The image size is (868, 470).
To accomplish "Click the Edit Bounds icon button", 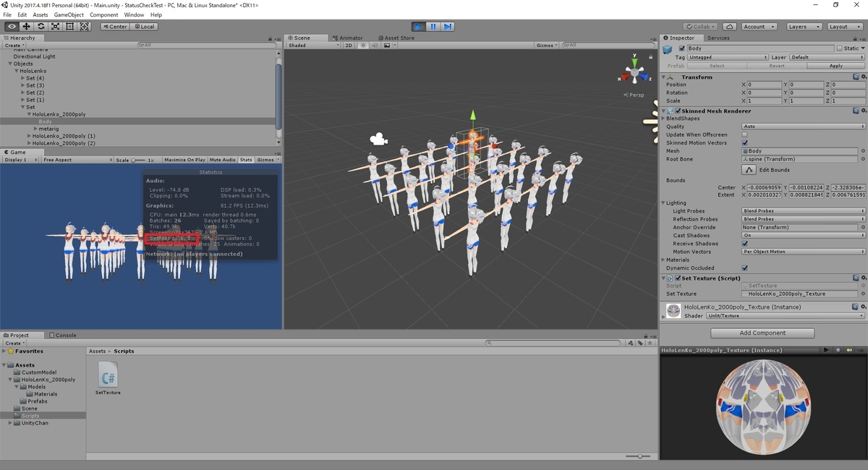I will point(749,170).
